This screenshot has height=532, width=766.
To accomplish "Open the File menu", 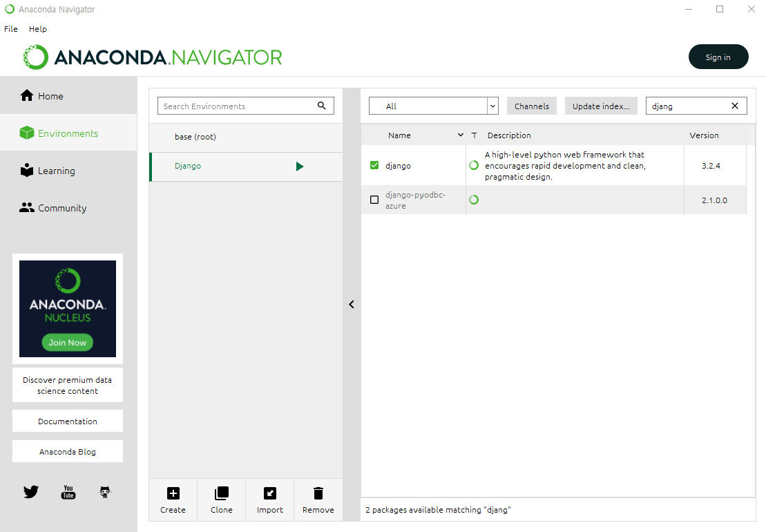I will (x=11, y=29).
